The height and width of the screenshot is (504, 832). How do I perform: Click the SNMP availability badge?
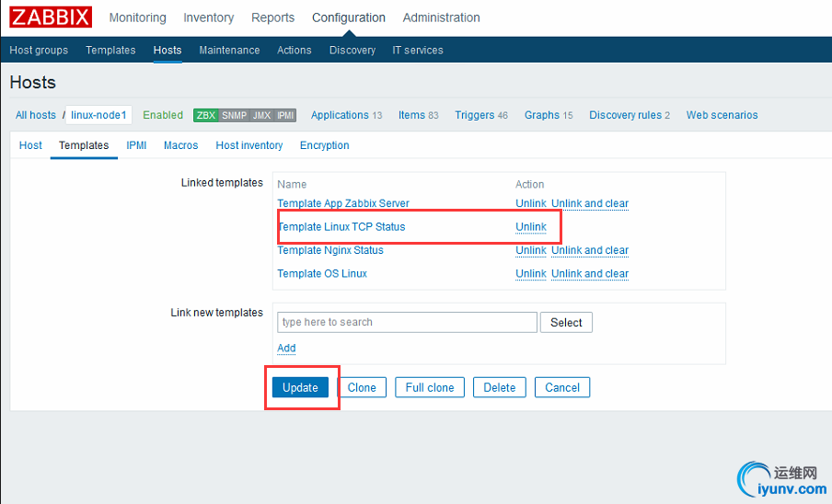point(234,115)
